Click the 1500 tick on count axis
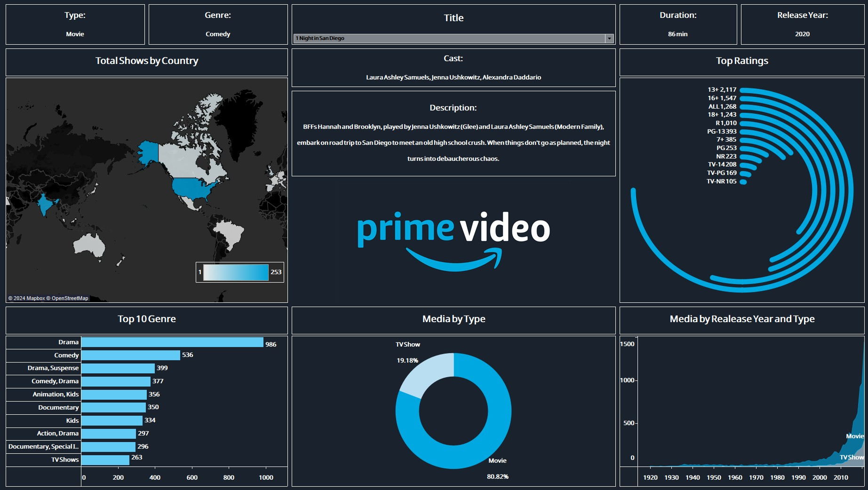Screen dimensions: 868x490 tap(627, 344)
